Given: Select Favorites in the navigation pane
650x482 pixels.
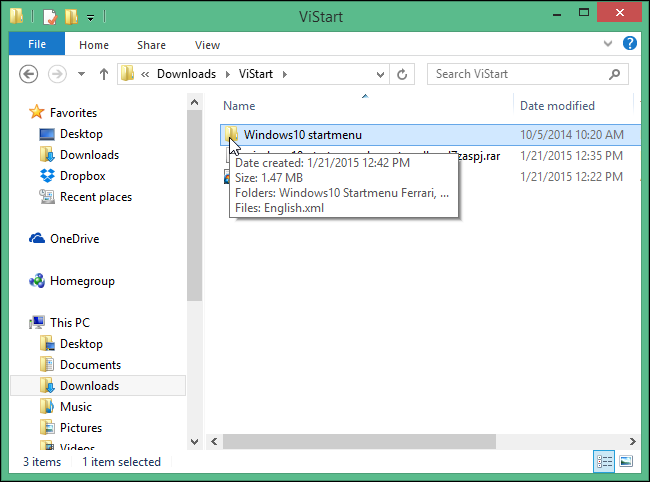Looking at the screenshot, I should coord(73,112).
